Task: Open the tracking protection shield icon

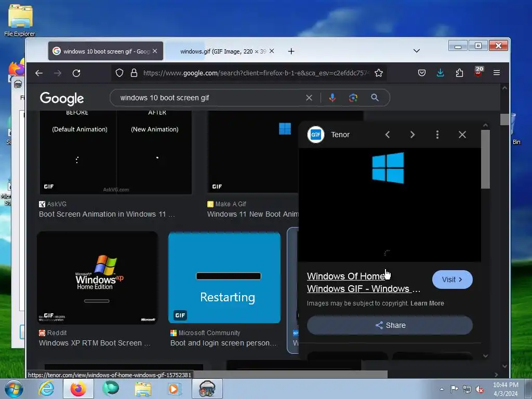Action: (119, 73)
